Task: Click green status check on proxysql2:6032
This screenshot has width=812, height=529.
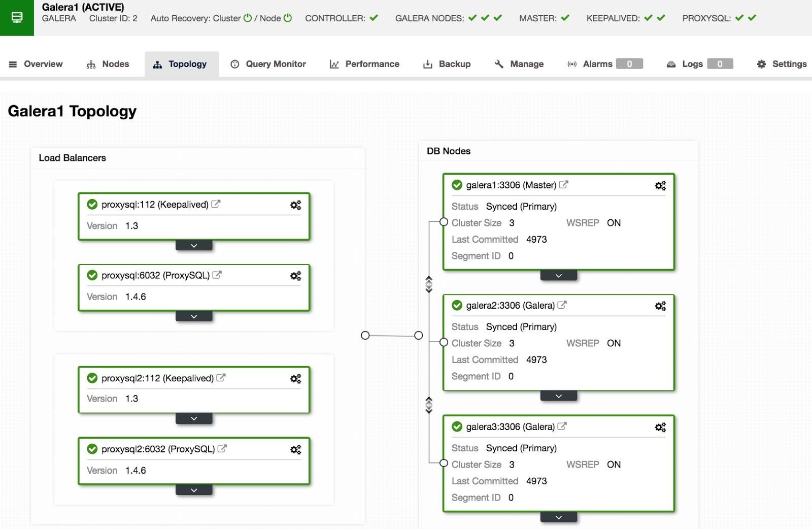Action: tap(92, 449)
